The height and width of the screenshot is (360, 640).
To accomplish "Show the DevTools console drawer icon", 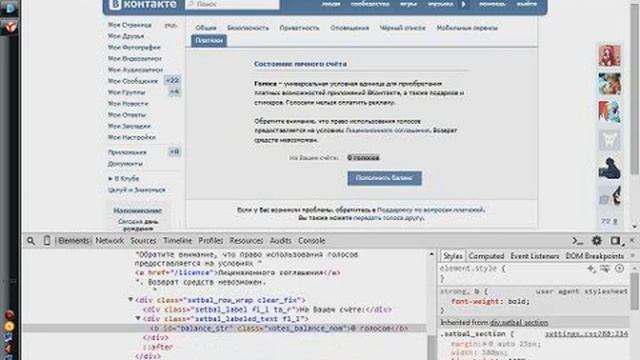I will (577, 241).
